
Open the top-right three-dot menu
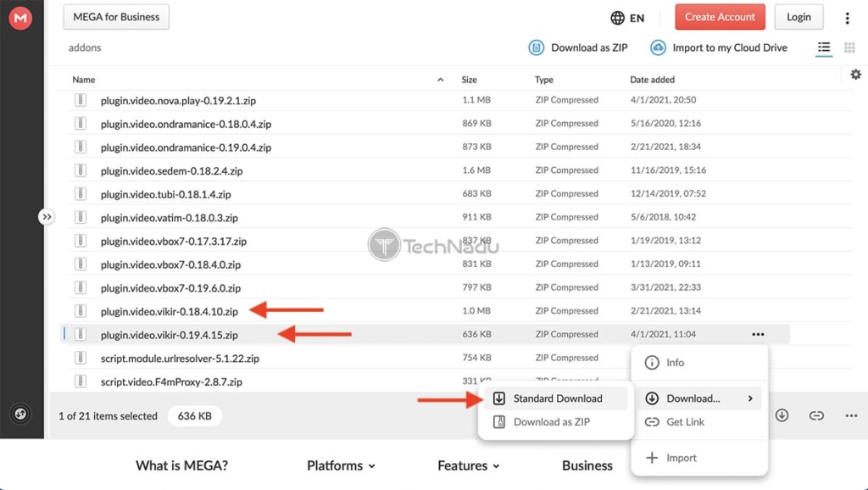[847, 19]
